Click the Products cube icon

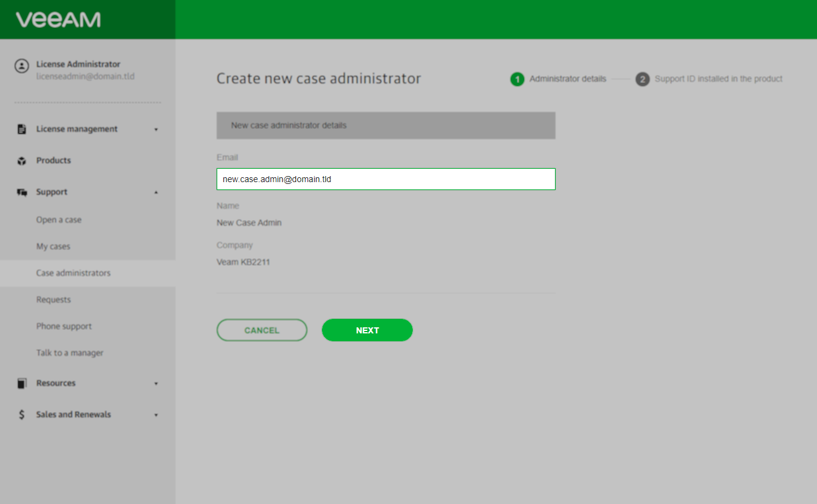coord(22,161)
